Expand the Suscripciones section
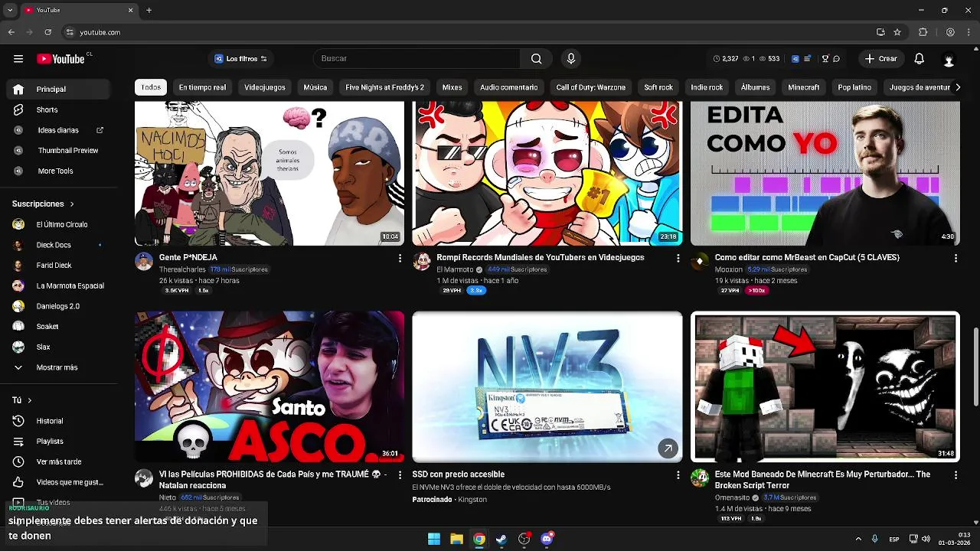The height and width of the screenshot is (551, 980). pyautogui.click(x=43, y=204)
